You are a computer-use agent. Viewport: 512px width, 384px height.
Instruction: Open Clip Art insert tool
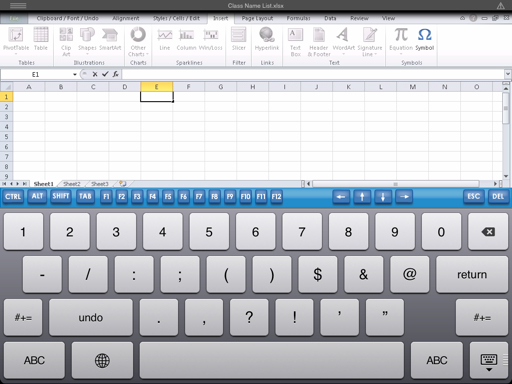pyautogui.click(x=66, y=42)
